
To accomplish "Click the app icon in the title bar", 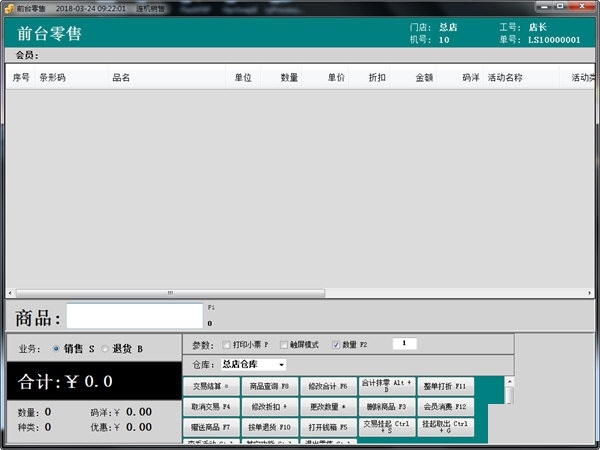I will pyautogui.click(x=8, y=7).
